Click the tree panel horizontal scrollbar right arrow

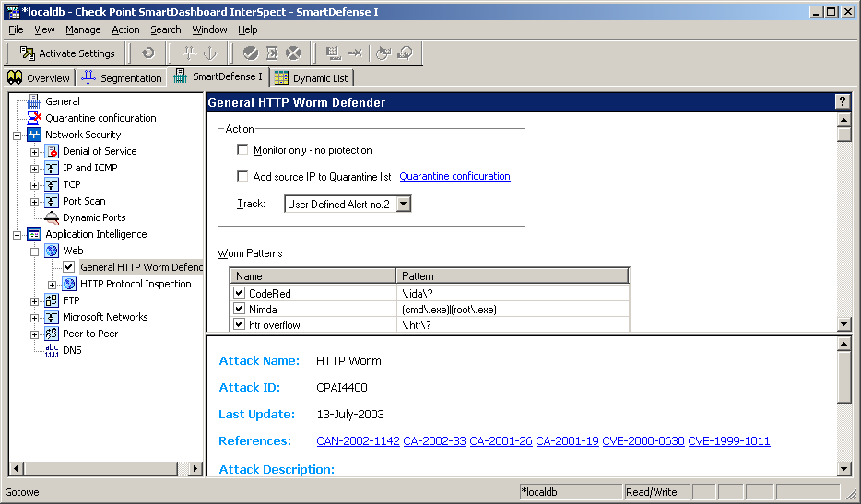[x=195, y=468]
